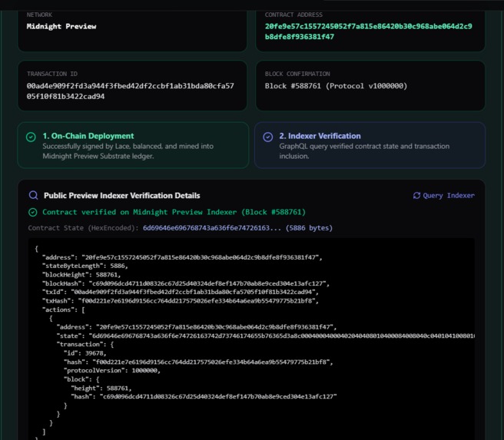Click the Block #588761 confirmation text

(336, 86)
